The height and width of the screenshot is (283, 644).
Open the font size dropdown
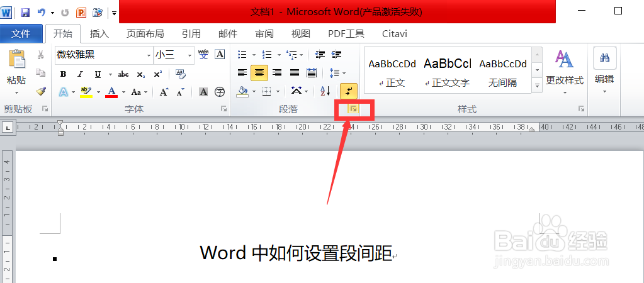pyautogui.click(x=189, y=55)
